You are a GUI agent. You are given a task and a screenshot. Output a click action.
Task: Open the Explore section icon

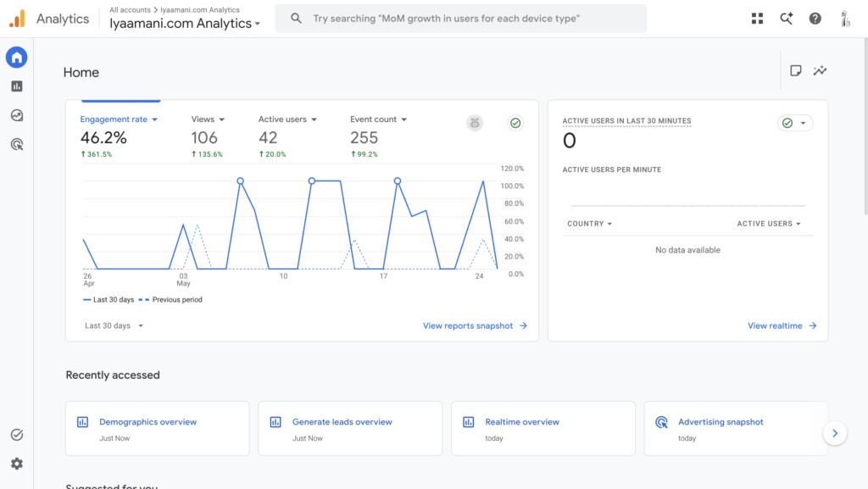(17, 115)
